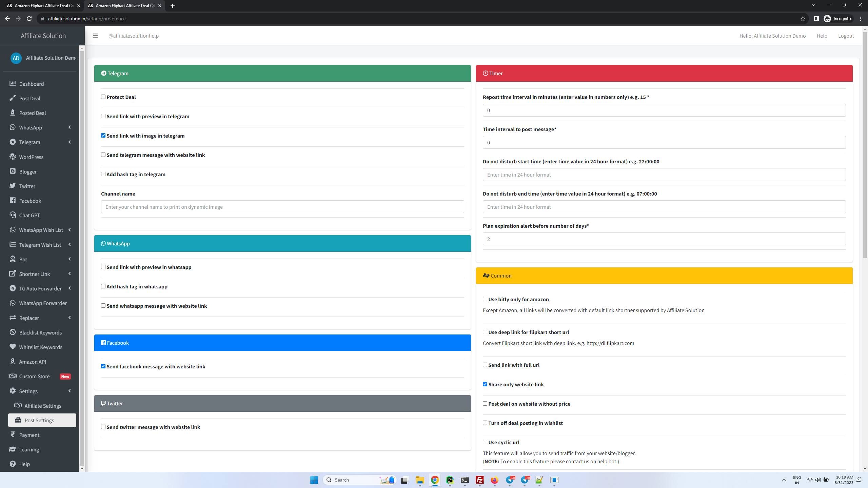Image resolution: width=868 pixels, height=488 pixels.
Task: Open Affiliate Settings submenu item
Action: (x=42, y=406)
